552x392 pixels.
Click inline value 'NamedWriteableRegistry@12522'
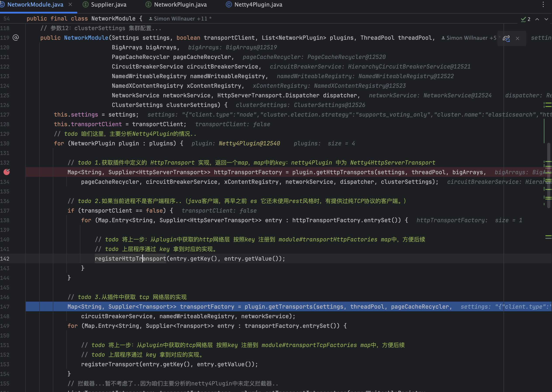coord(406,76)
